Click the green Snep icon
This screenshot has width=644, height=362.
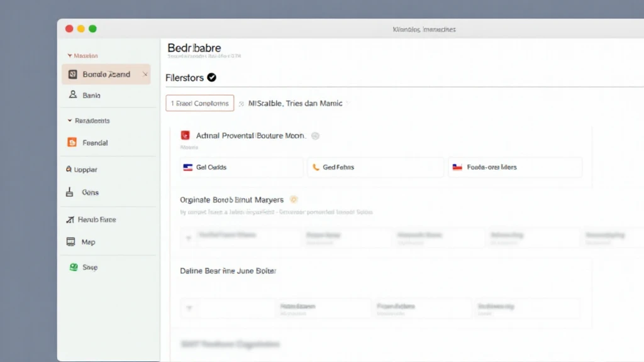coord(74,267)
